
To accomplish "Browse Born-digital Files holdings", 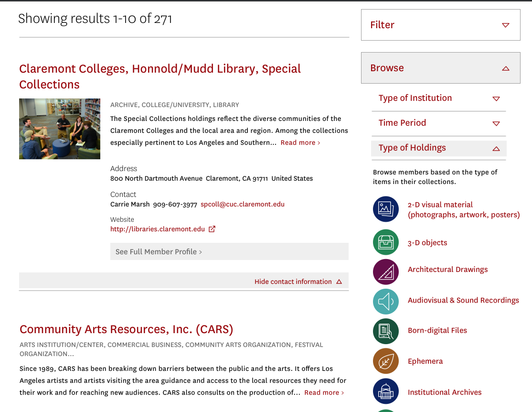I will click(x=437, y=330).
